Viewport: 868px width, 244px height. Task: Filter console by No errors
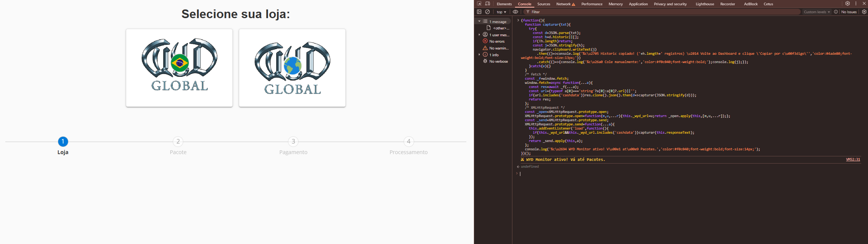click(x=497, y=42)
